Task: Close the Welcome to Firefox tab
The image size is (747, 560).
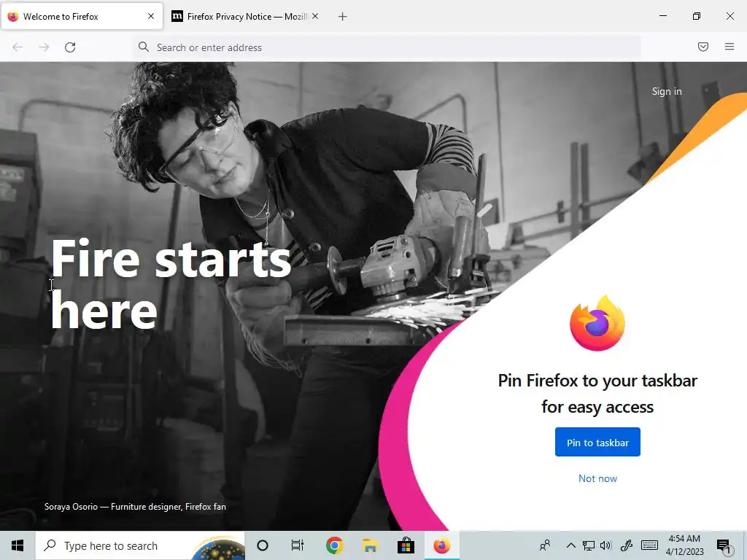Action: 151,16
